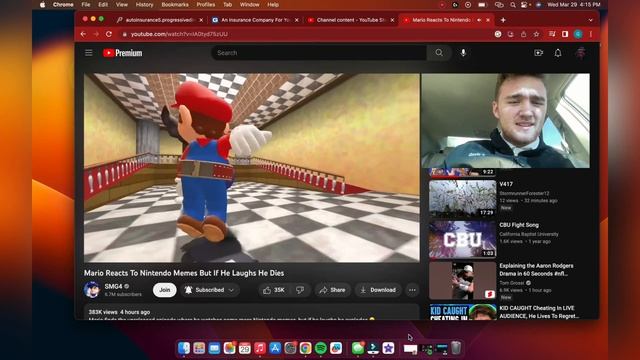Click the YouTube Premium logo
Viewport: 640px width, 360px height.
coord(122,53)
